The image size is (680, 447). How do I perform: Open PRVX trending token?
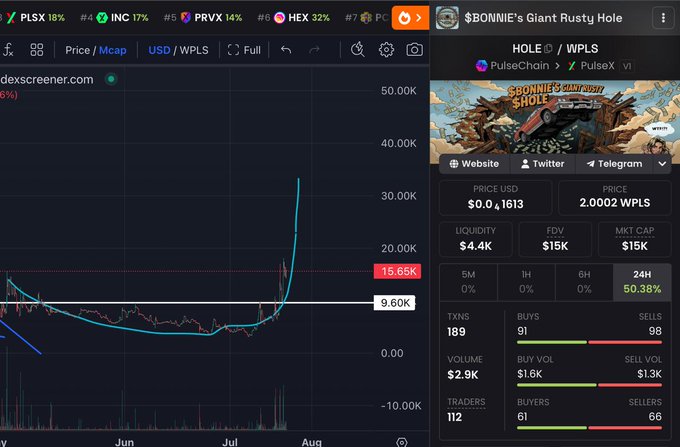click(203, 18)
